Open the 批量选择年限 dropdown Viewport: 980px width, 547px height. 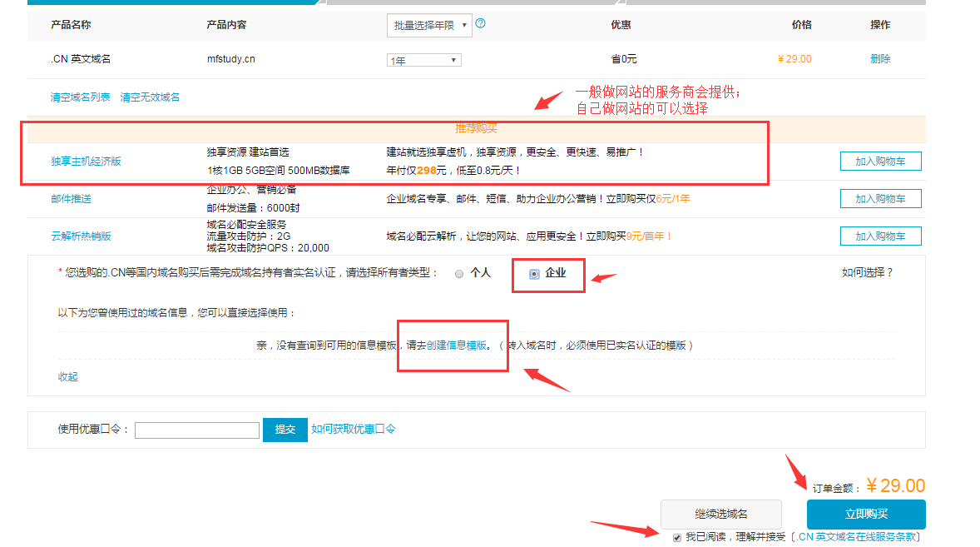(x=429, y=25)
